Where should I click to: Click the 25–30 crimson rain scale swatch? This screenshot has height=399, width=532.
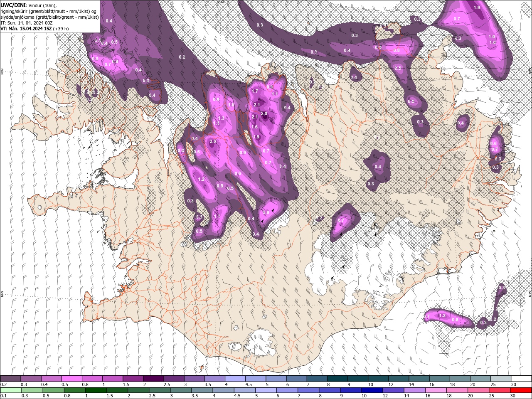pos(499,390)
